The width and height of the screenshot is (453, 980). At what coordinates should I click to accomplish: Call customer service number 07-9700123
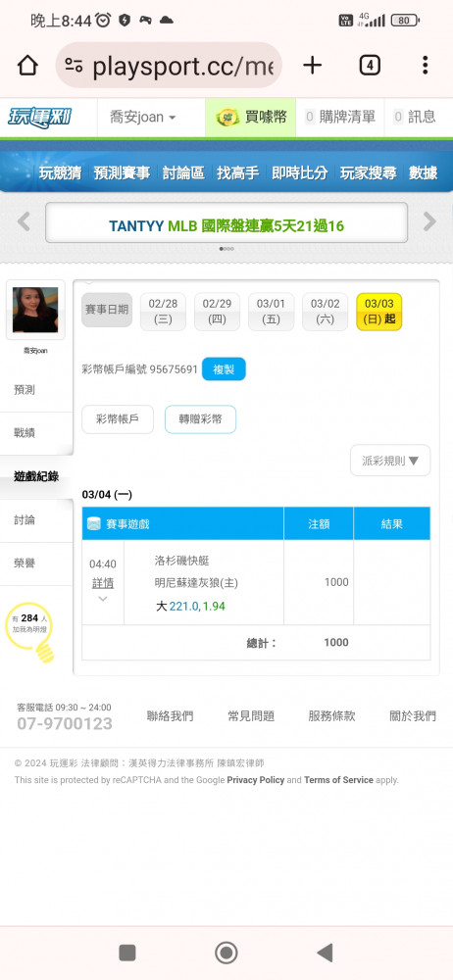[x=65, y=724]
